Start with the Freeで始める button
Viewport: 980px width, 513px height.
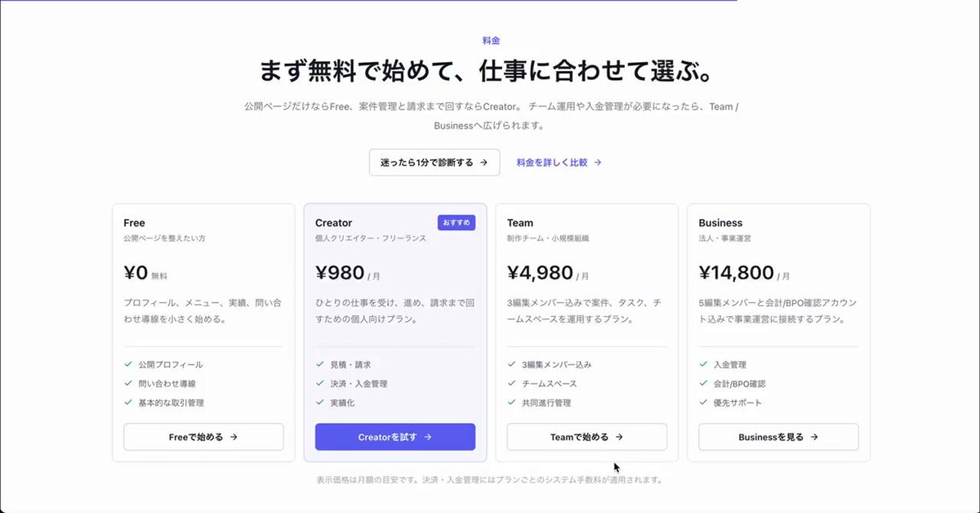coord(203,437)
